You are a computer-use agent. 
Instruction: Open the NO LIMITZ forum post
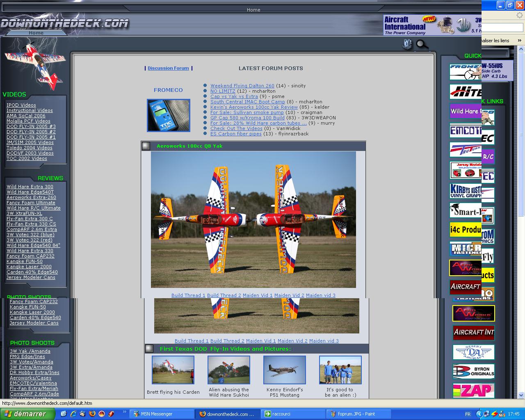point(223,91)
